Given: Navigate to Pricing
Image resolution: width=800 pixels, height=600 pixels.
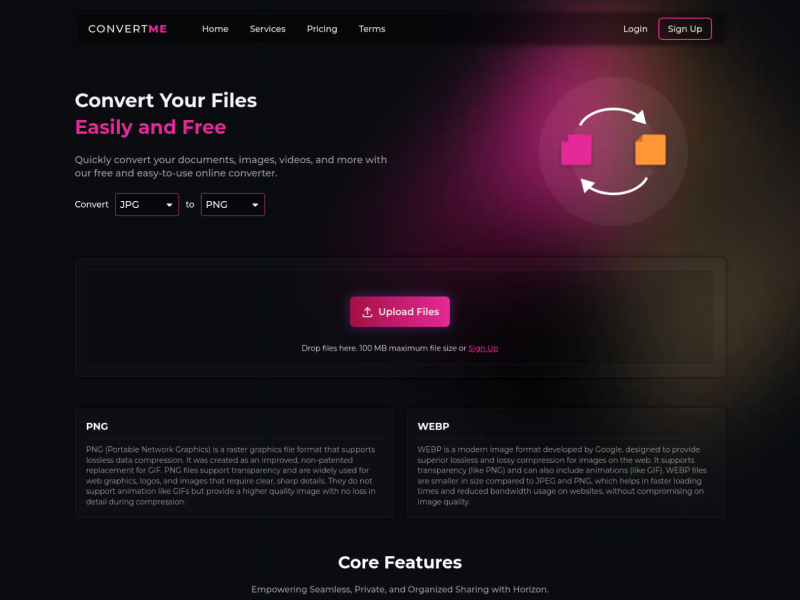Looking at the screenshot, I should pyautogui.click(x=322, y=29).
